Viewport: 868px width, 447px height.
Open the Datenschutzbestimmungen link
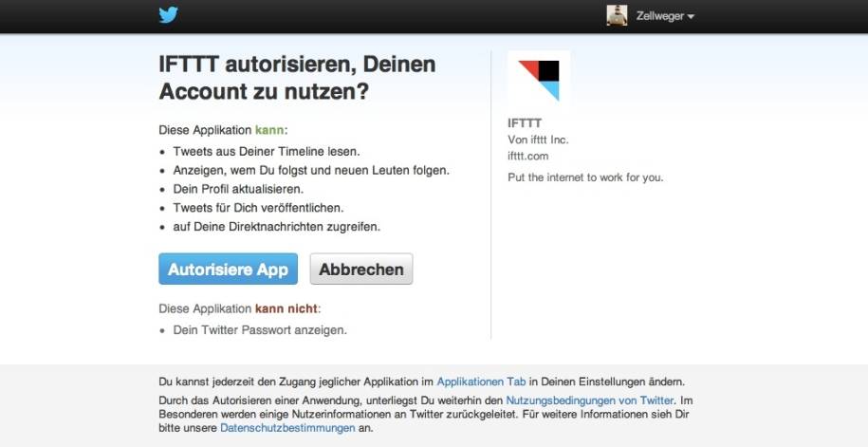coord(287,428)
